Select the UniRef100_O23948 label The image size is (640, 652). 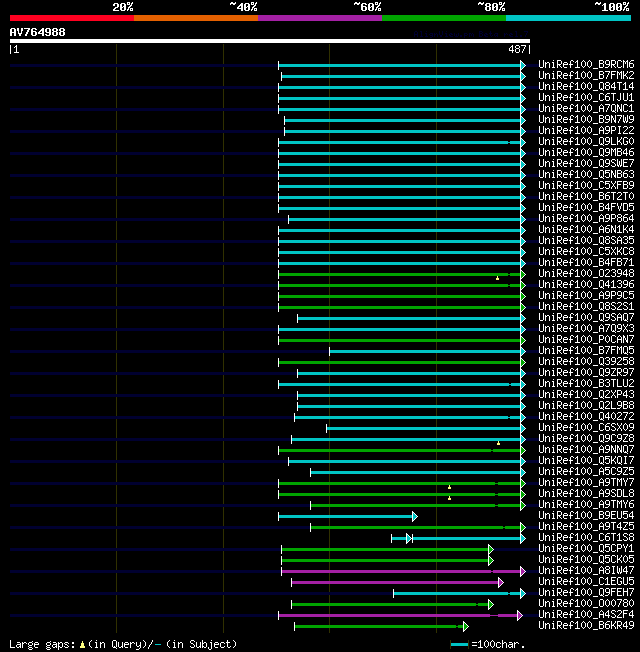586,274
